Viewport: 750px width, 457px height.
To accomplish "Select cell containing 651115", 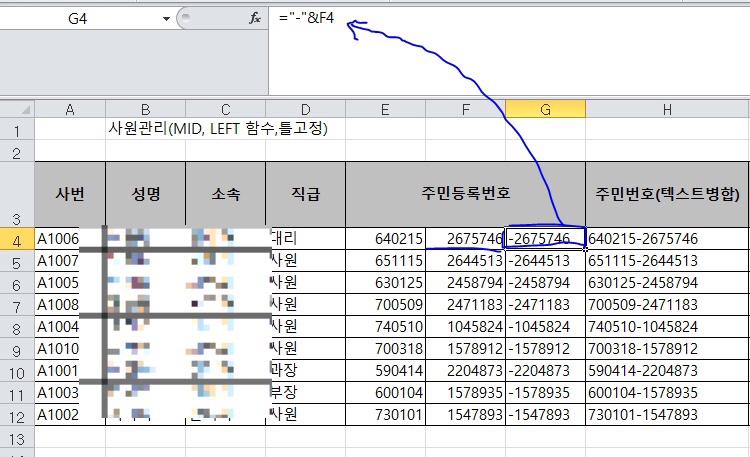I will click(385, 261).
